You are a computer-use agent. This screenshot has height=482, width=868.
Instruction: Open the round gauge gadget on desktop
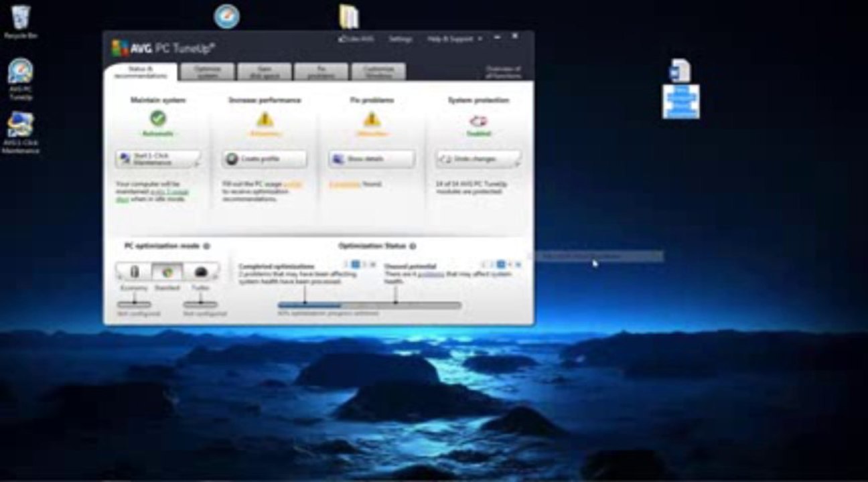click(x=226, y=16)
